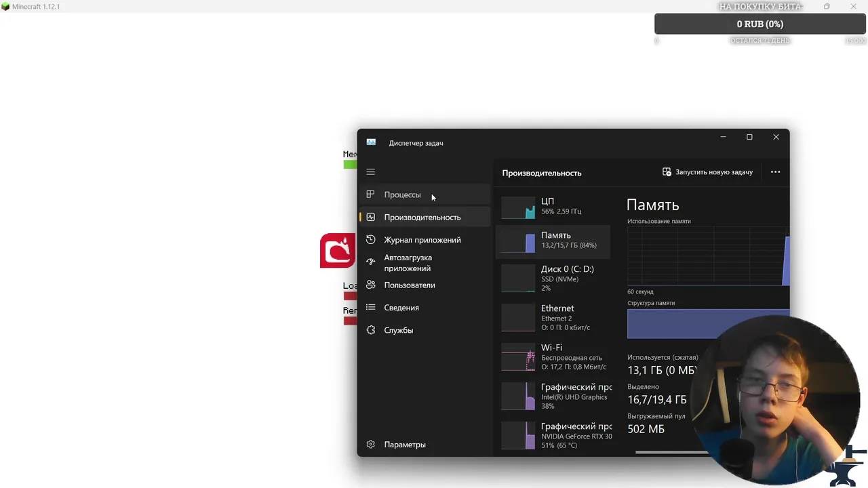
Task: Close the Task Manager window
Action: coord(776,137)
